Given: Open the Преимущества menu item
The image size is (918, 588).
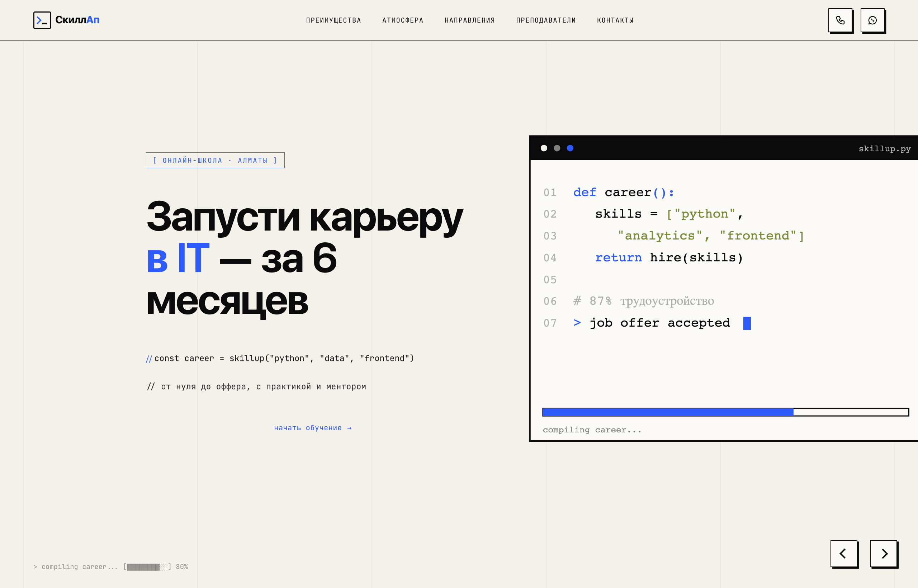Looking at the screenshot, I should tap(333, 20).
